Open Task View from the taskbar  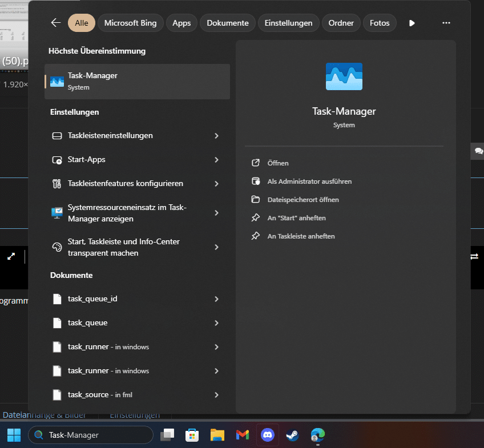pos(167,435)
